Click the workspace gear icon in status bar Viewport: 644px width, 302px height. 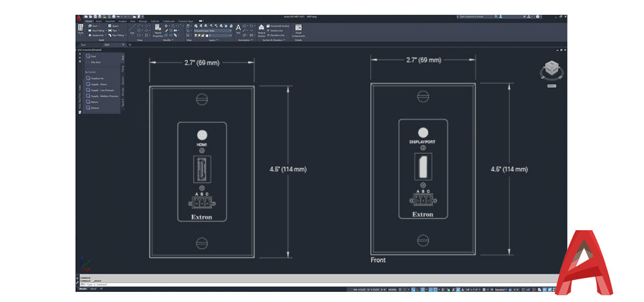[x=484, y=290]
